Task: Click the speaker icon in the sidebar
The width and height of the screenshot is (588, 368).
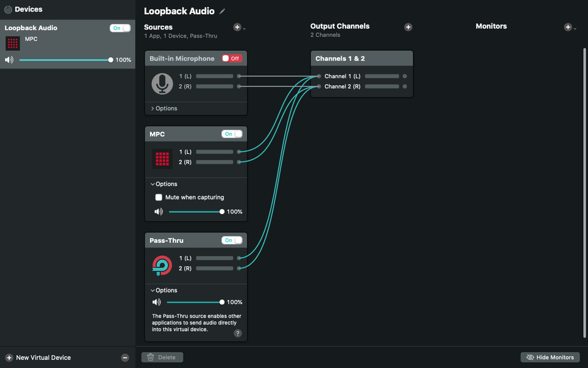Action: click(x=8, y=59)
